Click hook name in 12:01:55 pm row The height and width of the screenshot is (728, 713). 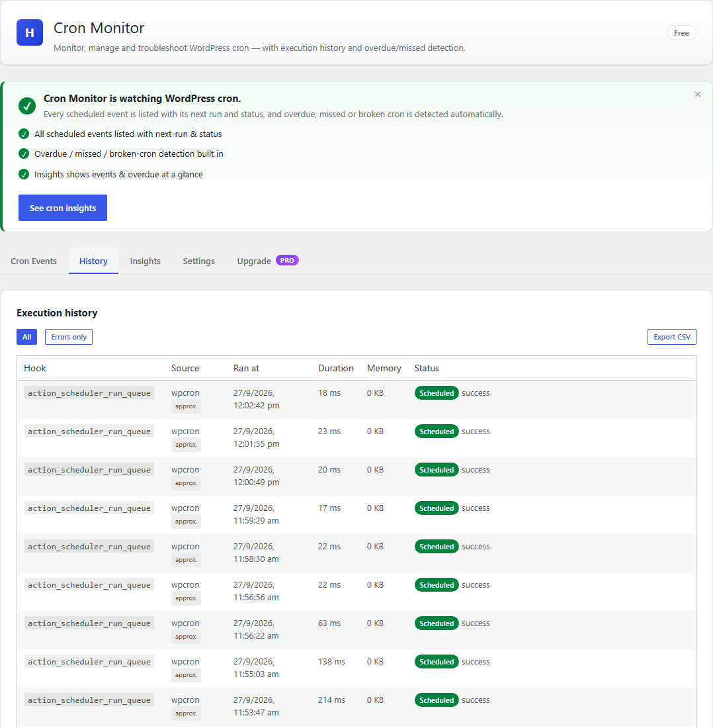[89, 432]
